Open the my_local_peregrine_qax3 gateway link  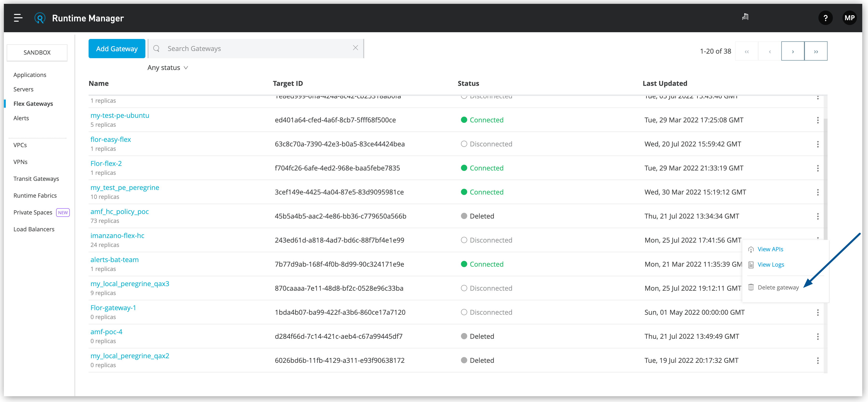click(130, 284)
